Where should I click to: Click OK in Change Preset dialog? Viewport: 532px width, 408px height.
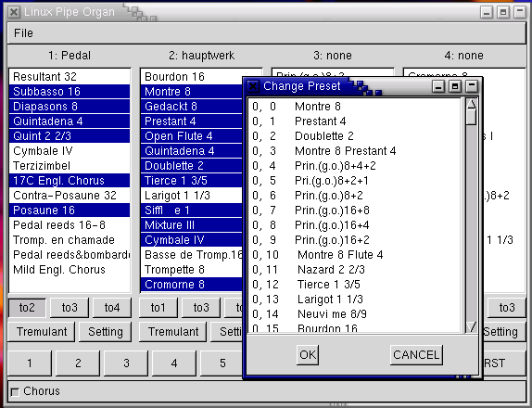click(x=308, y=355)
